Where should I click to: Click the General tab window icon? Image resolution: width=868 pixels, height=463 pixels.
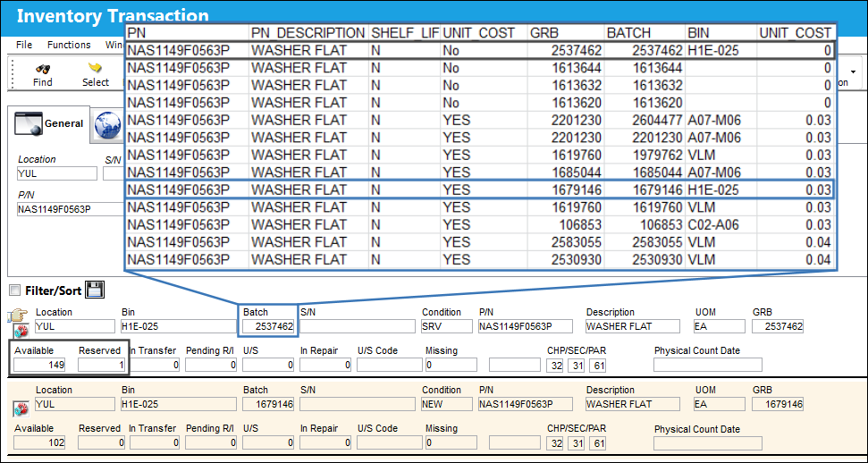[x=28, y=123]
